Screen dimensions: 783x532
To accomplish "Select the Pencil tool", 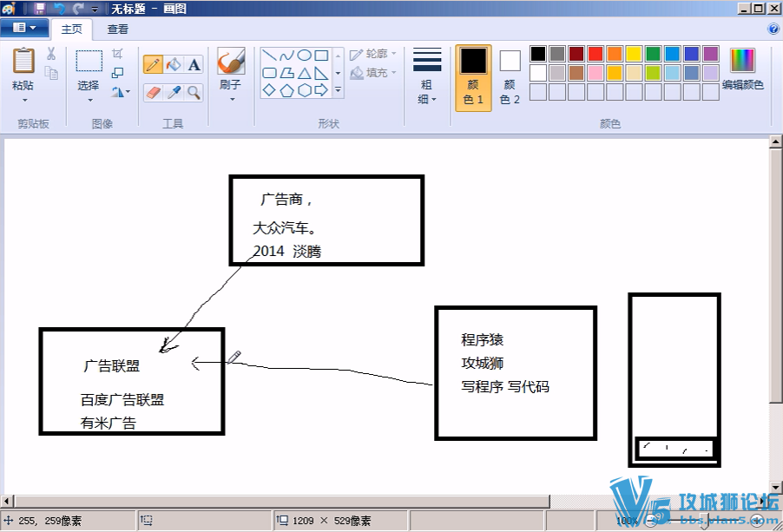I will (154, 64).
